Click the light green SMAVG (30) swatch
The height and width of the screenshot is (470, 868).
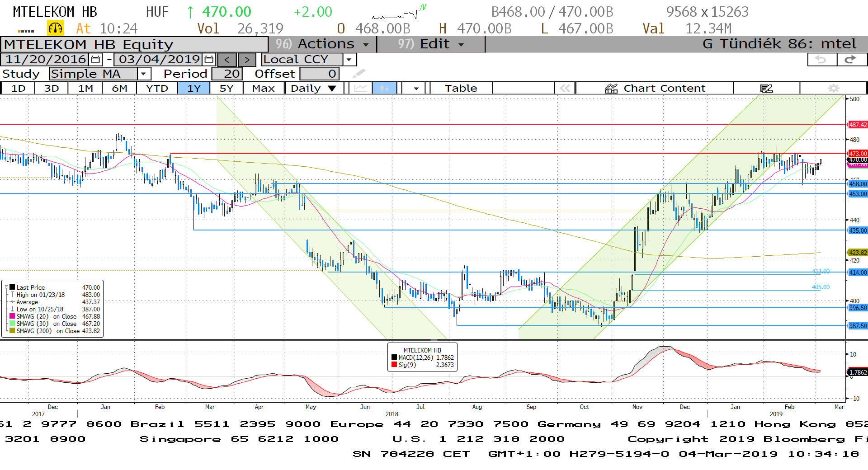coord(13,324)
